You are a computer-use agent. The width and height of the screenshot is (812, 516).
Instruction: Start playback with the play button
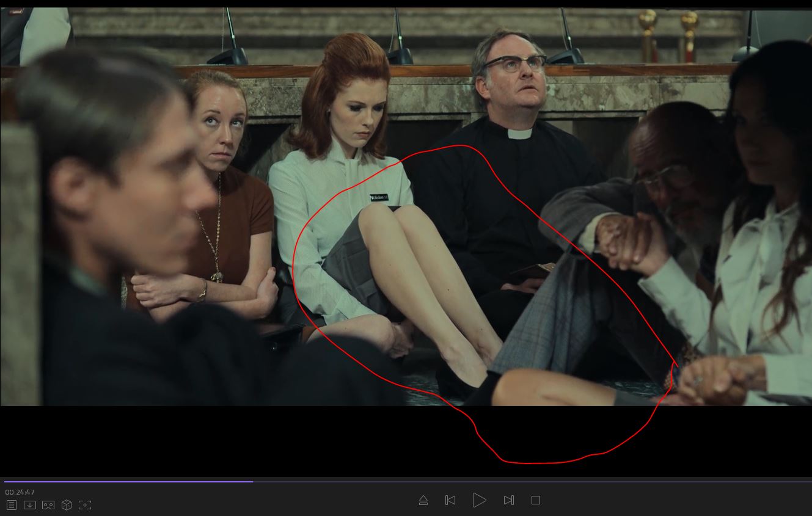coord(479,501)
